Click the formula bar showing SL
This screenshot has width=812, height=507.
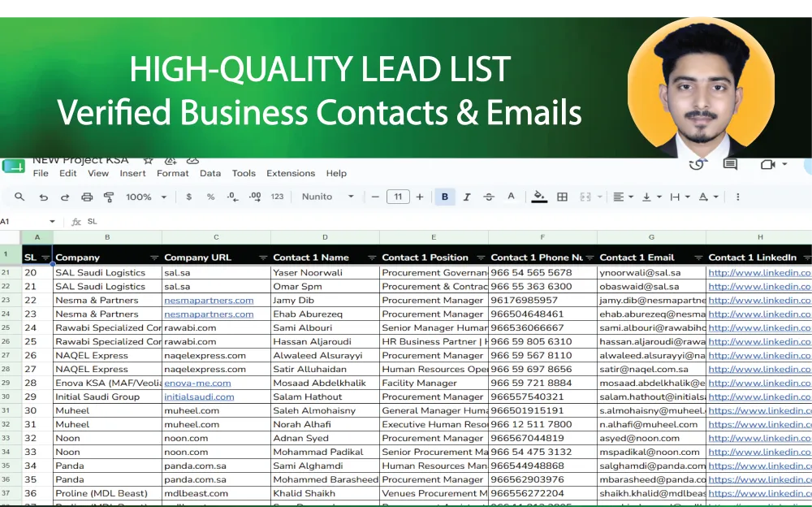coord(445,221)
